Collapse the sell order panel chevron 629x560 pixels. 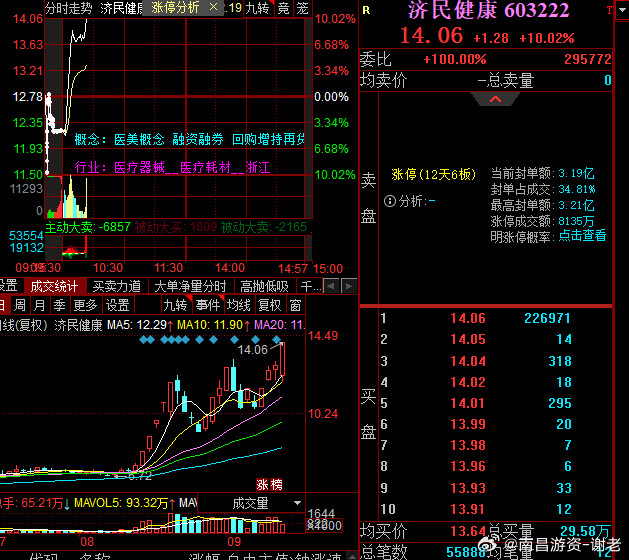[x=495, y=99]
